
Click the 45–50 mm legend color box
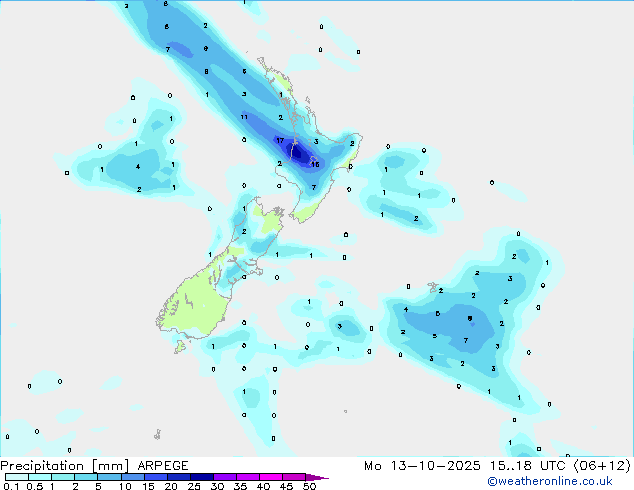pos(294,477)
